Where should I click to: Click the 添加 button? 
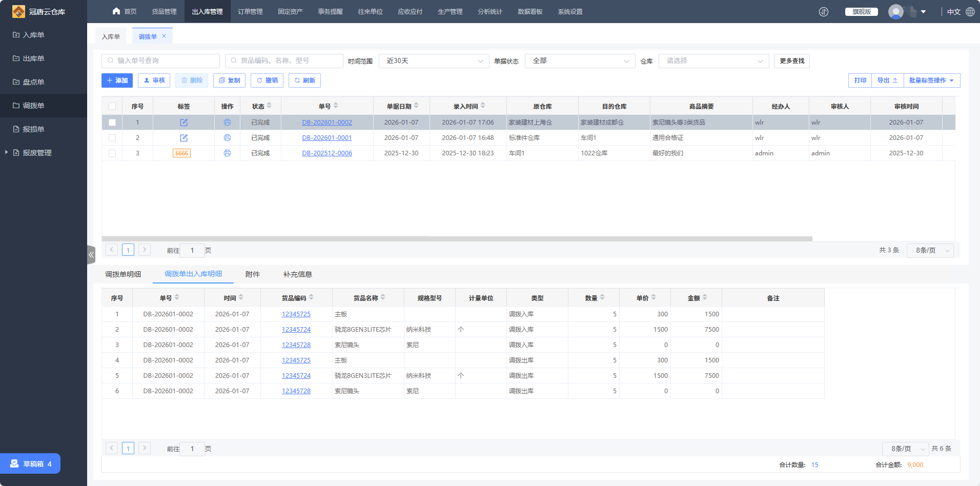point(117,80)
